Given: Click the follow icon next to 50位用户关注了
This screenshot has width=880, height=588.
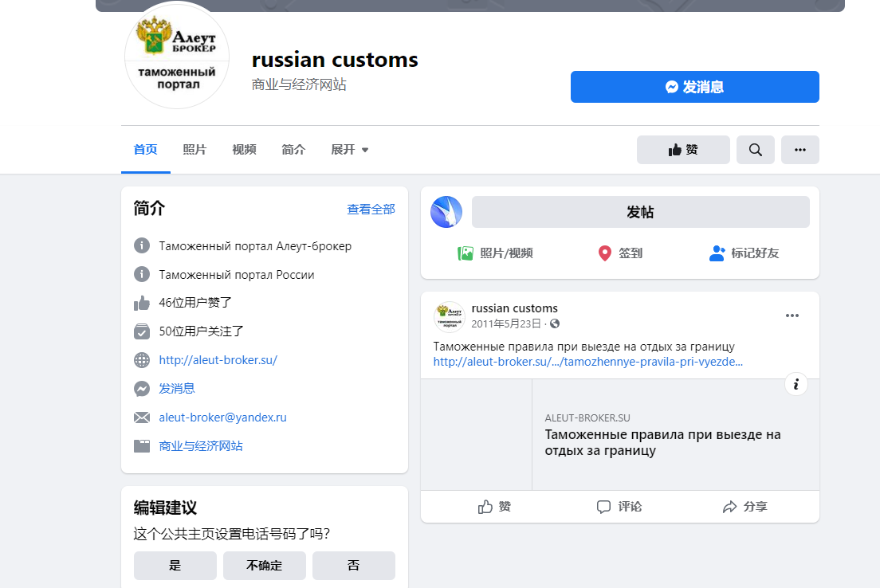Looking at the screenshot, I should pos(142,331).
